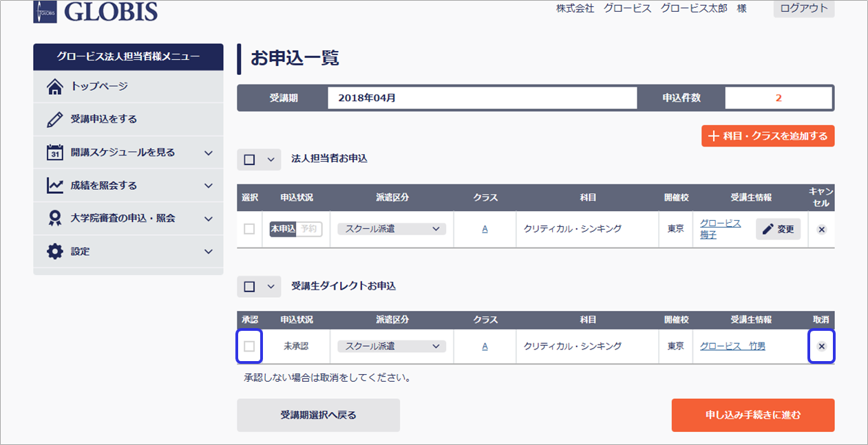Screen dimensions: 868x445
Task: Switch the 申込状況 toggle to 本申込
Action: point(283,229)
